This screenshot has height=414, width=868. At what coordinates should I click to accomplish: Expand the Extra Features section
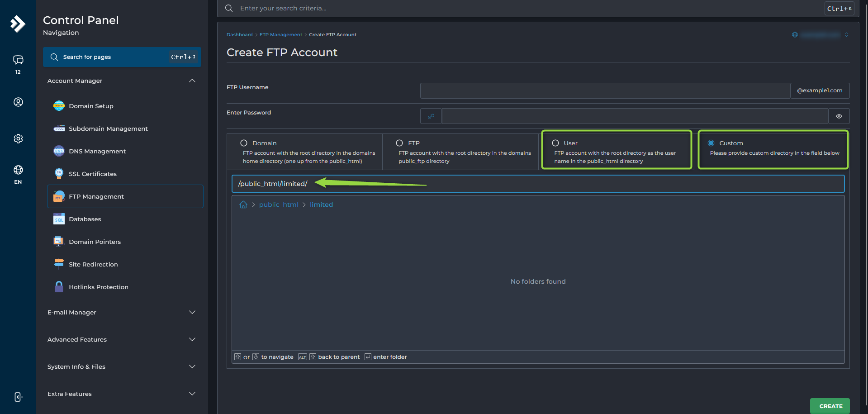192,394
